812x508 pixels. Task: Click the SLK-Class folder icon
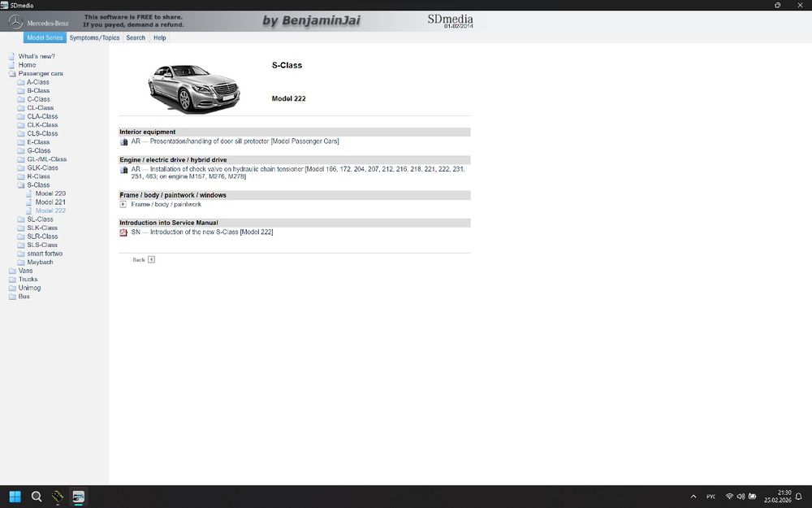21,228
